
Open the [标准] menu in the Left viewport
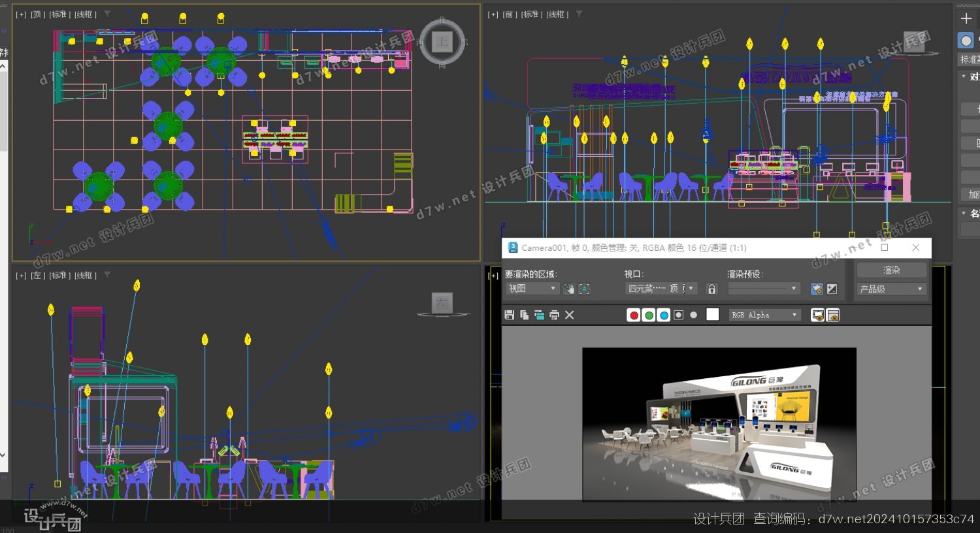(x=60, y=276)
